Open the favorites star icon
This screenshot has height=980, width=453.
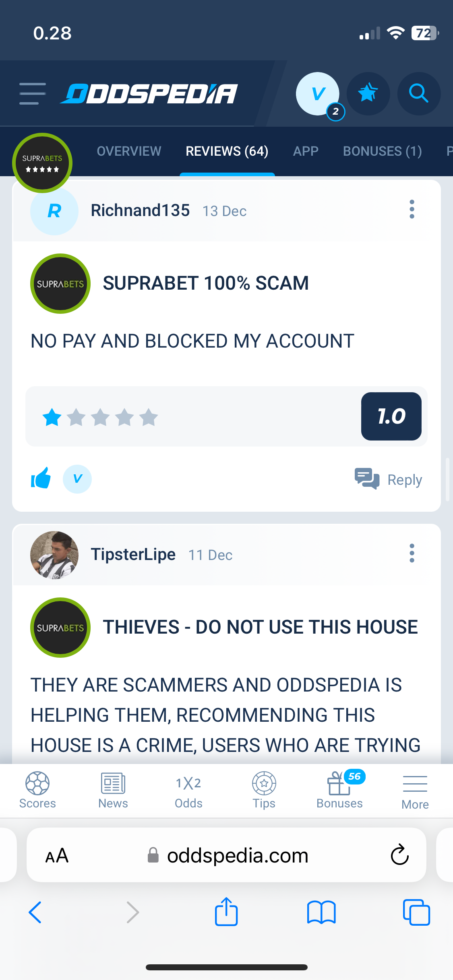click(368, 94)
